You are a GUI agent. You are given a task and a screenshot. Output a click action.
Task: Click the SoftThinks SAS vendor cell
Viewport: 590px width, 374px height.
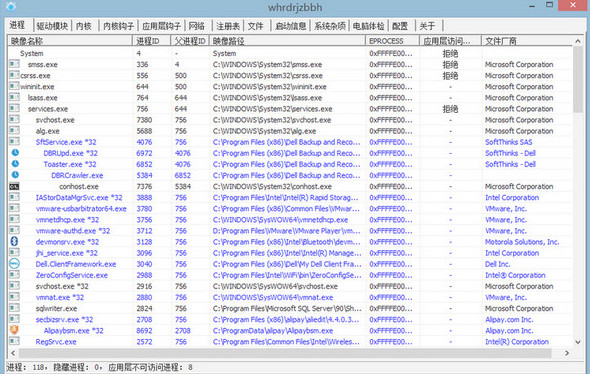tap(508, 142)
